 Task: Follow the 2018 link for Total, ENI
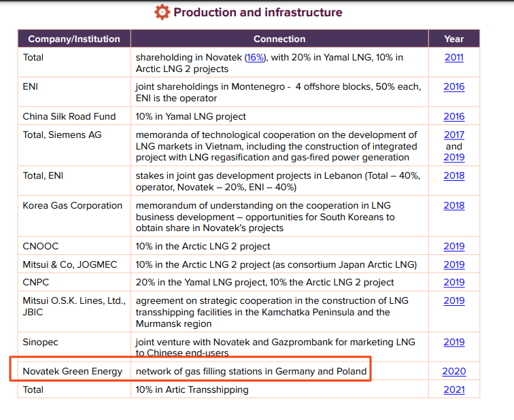(x=454, y=175)
